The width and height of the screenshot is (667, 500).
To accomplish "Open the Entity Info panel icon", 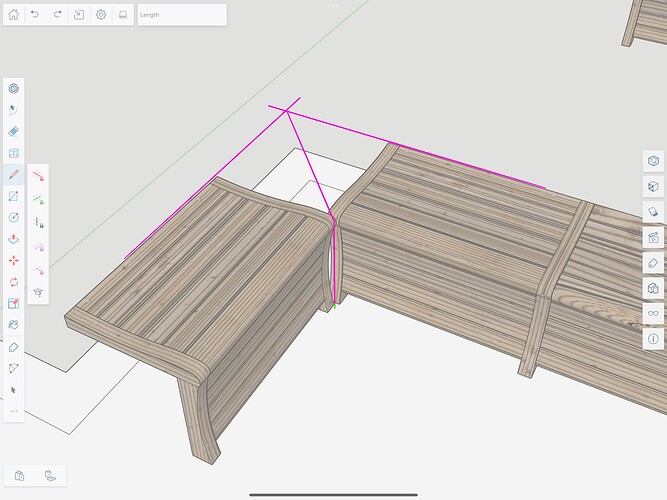I will click(x=653, y=161).
